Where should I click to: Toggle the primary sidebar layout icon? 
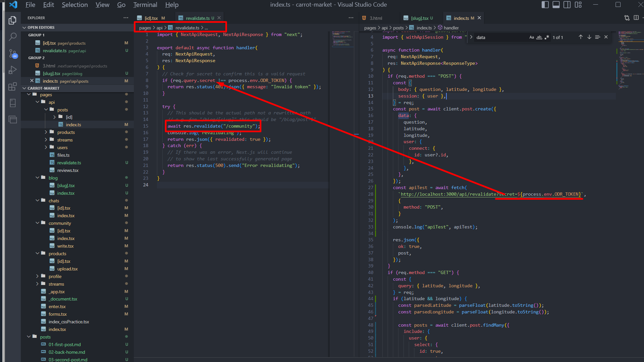pos(545,5)
